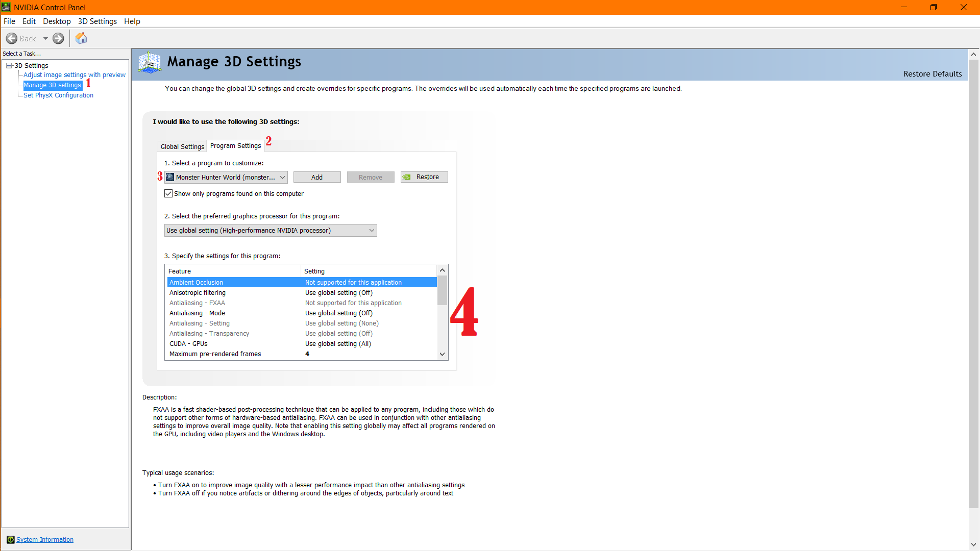
Task: Click the Manage 3D Settings header icon
Action: (150, 62)
